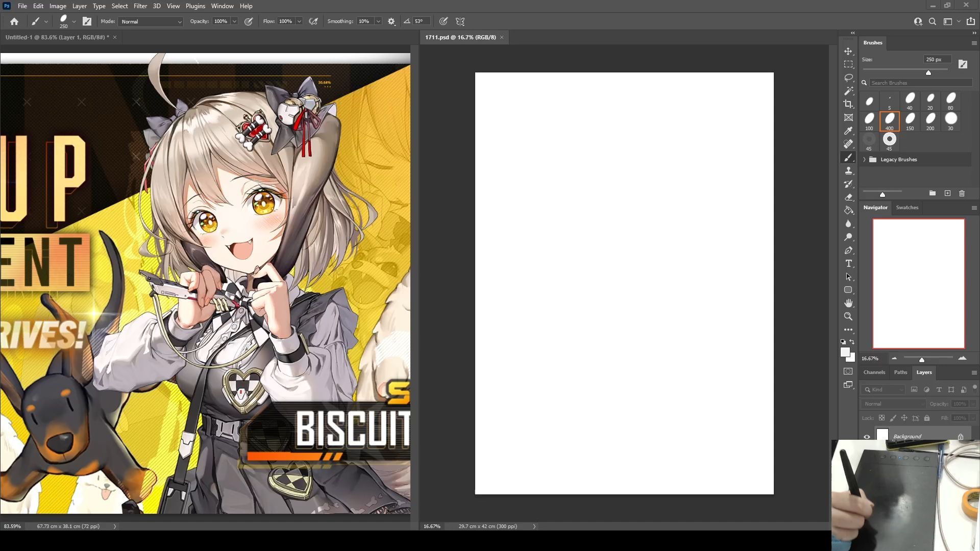Image resolution: width=980 pixels, height=551 pixels.
Task: Open the Share icon at top right
Action: click(970, 21)
